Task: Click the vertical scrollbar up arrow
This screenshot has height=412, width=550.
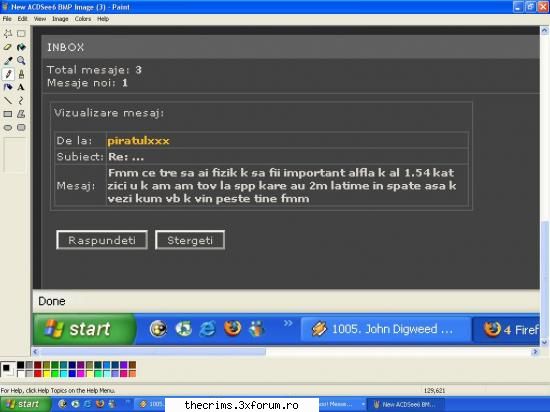Action: pyautogui.click(x=544, y=31)
